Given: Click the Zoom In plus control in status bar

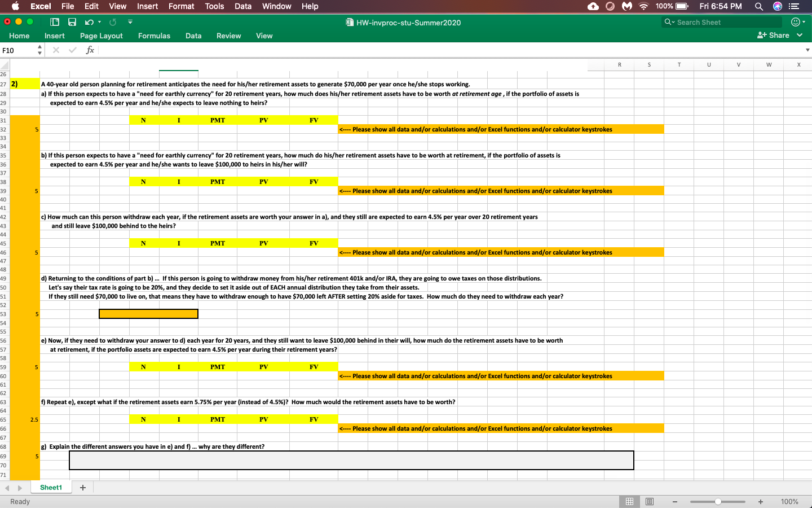Looking at the screenshot, I should tap(760, 501).
